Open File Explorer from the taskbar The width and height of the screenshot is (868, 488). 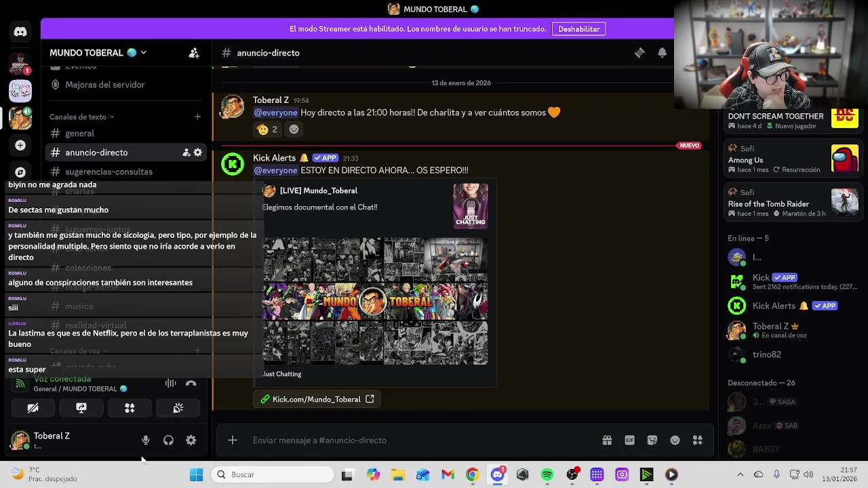click(398, 474)
